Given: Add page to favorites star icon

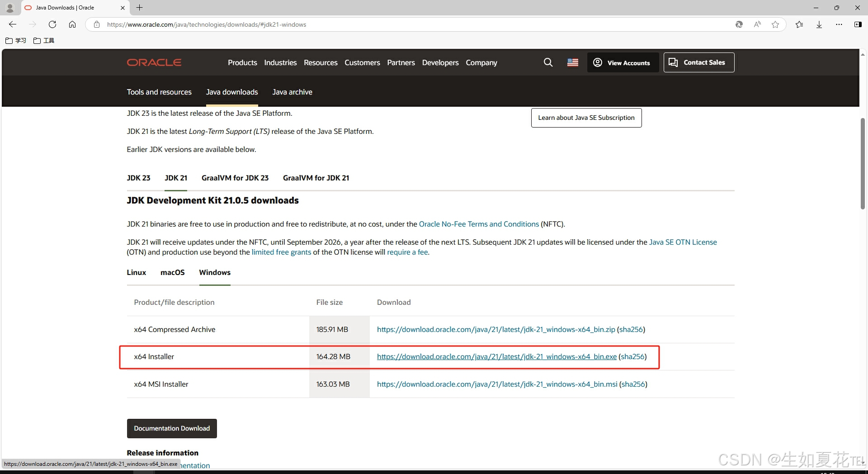Looking at the screenshot, I should [775, 24].
